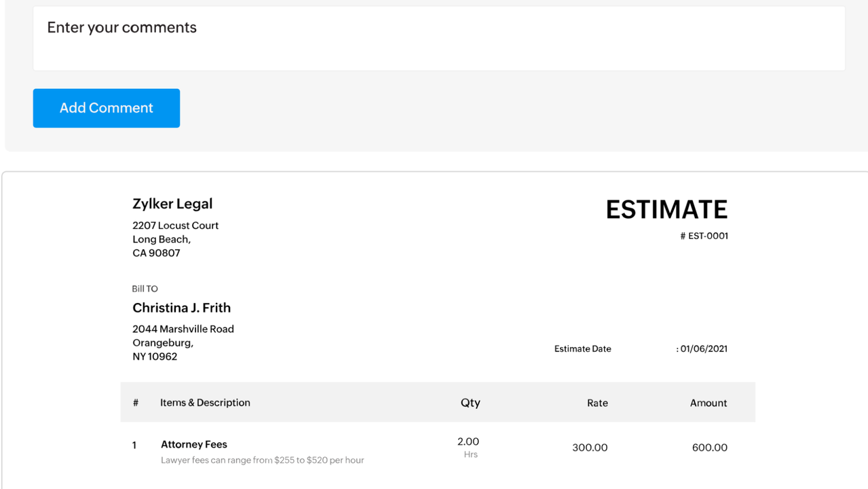868x489 pixels.
Task: Select the Attorney Fees line item
Action: pyautogui.click(x=193, y=444)
